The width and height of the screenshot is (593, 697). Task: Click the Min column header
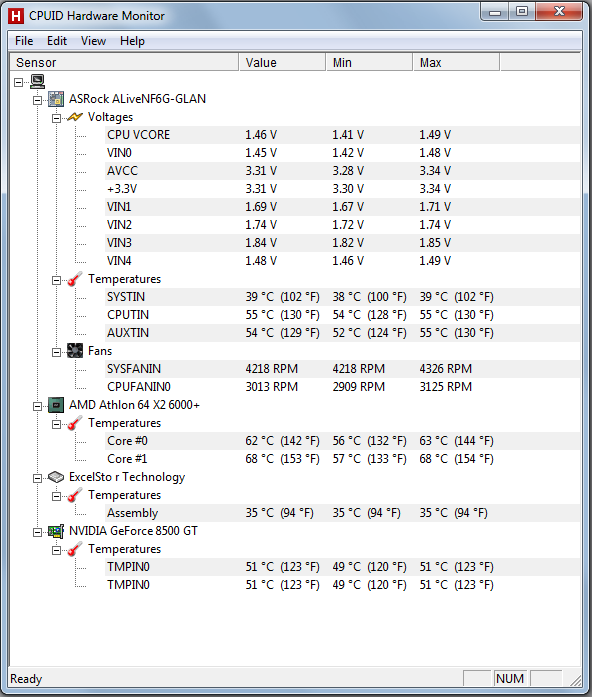(x=369, y=63)
